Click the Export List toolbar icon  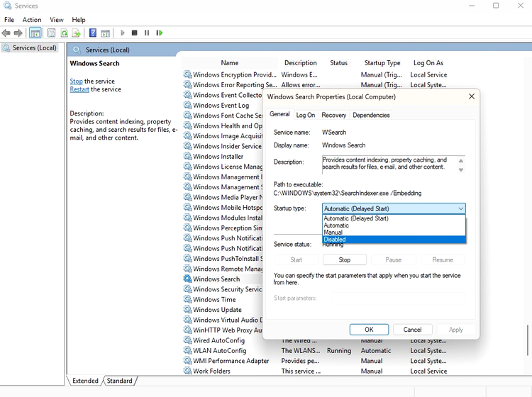tap(77, 33)
